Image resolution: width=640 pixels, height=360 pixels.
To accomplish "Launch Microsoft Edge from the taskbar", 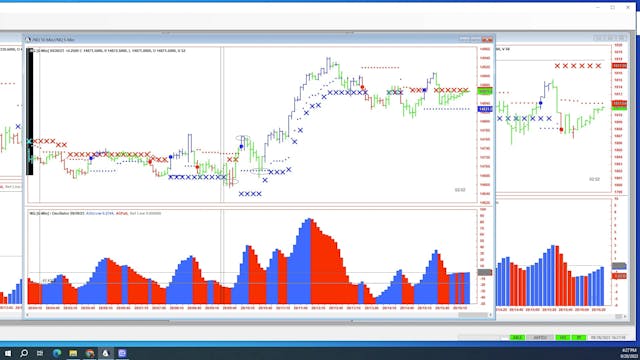I will [57, 353].
